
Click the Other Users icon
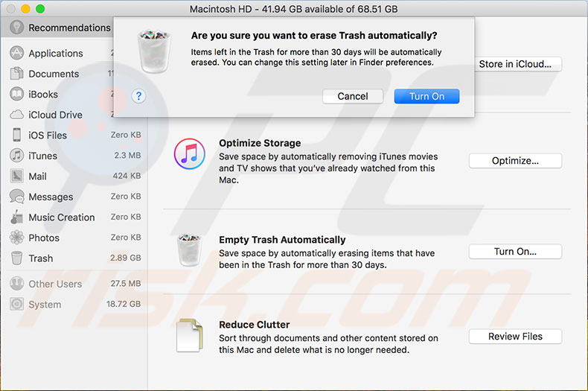16,284
